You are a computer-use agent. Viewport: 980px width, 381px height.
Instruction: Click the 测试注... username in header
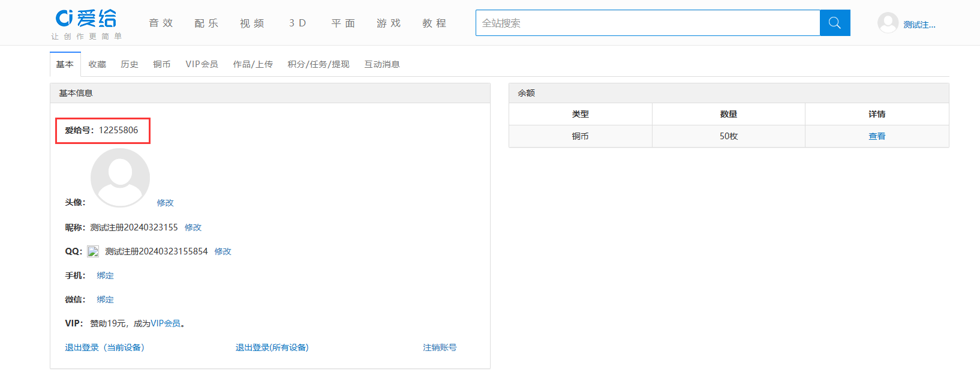pyautogui.click(x=919, y=25)
